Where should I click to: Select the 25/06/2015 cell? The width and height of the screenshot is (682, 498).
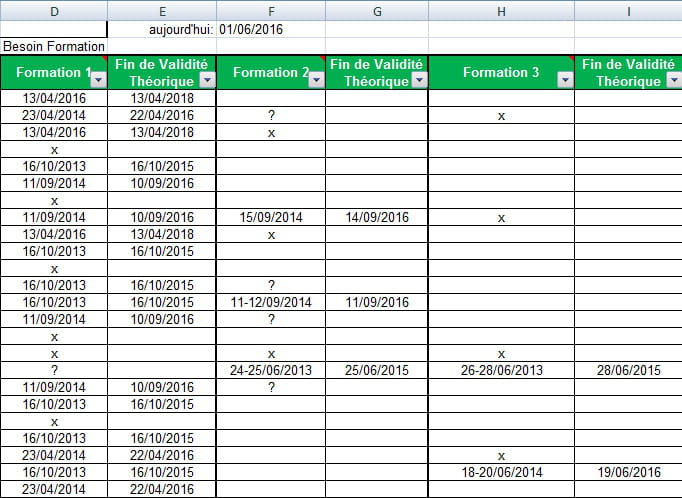[x=377, y=370]
